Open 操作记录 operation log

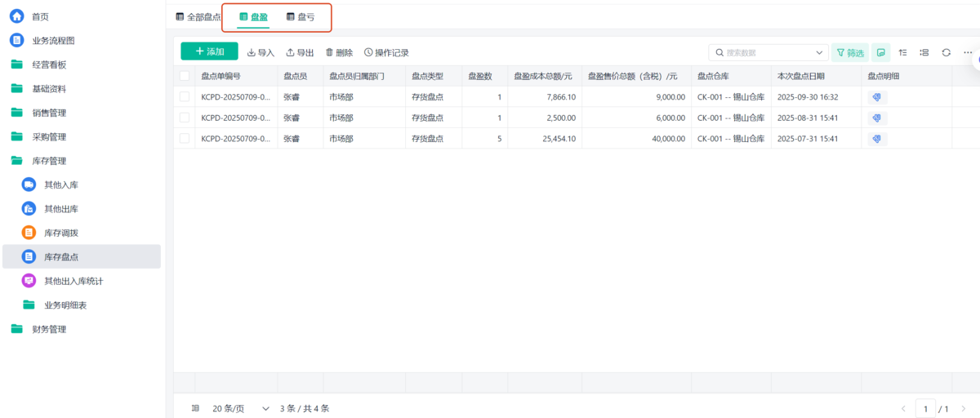(x=386, y=52)
